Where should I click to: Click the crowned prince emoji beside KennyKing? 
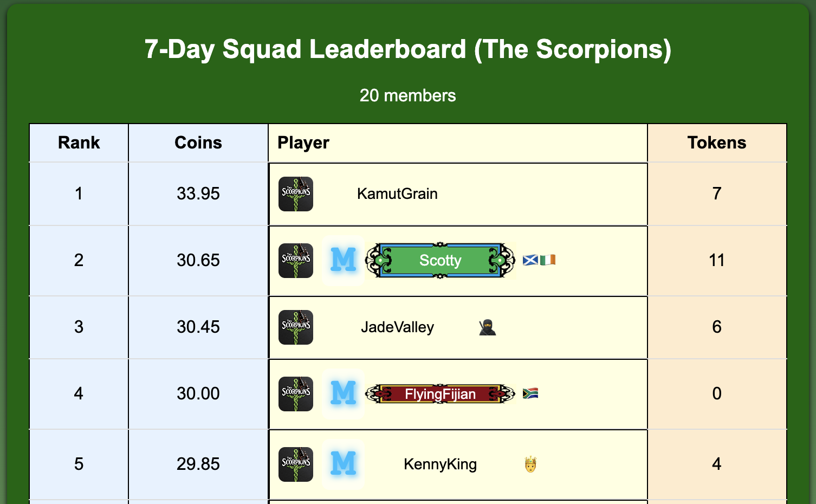pyautogui.click(x=530, y=464)
